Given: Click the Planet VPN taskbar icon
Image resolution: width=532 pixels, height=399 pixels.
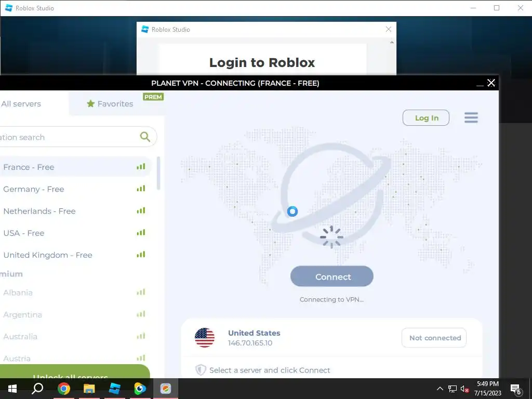Looking at the screenshot, I should tap(166, 389).
